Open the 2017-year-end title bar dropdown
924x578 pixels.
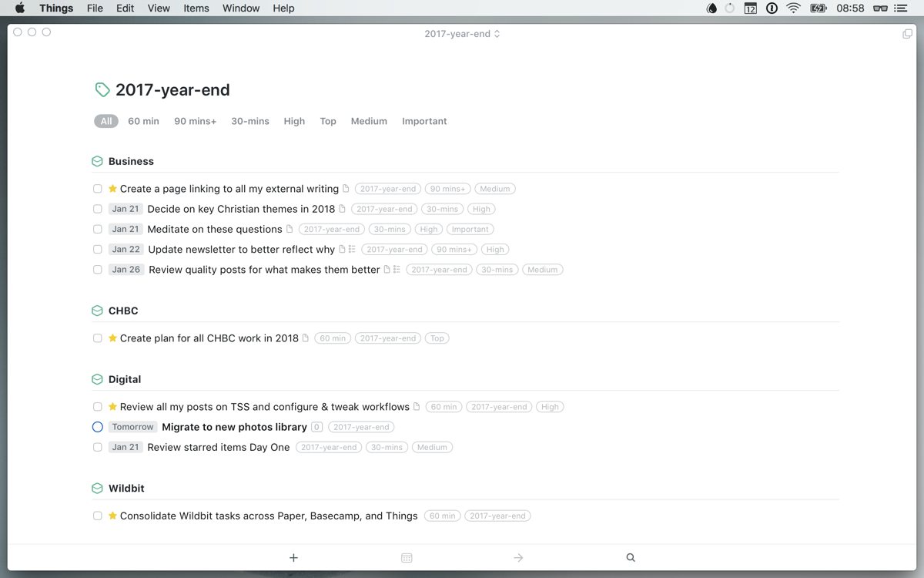point(462,34)
